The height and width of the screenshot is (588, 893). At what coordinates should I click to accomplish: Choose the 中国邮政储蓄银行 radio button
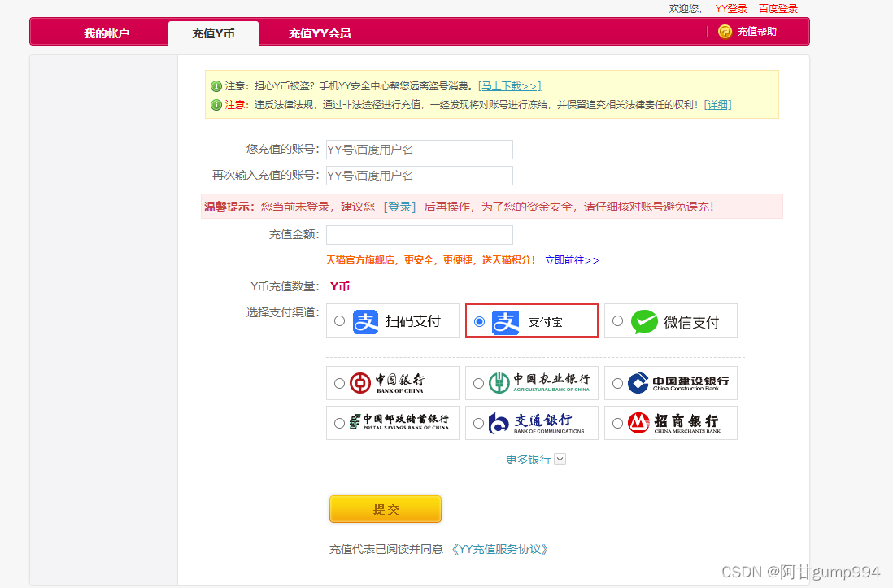(339, 423)
